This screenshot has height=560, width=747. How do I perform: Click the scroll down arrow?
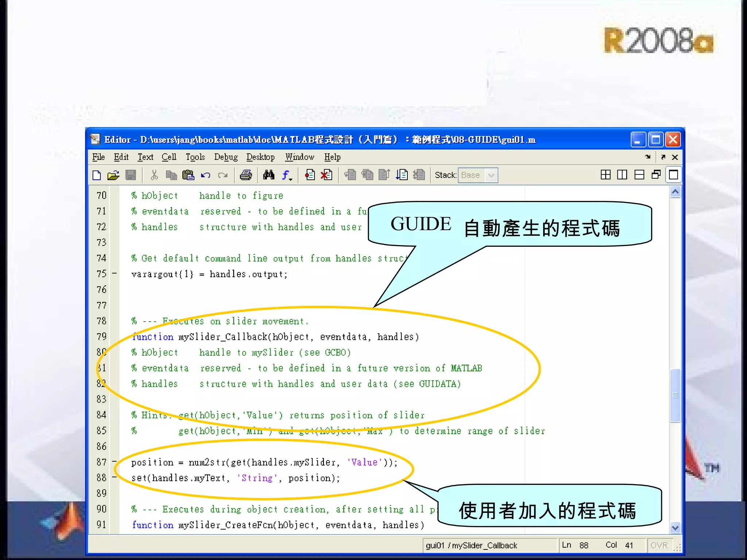click(x=675, y=528)
